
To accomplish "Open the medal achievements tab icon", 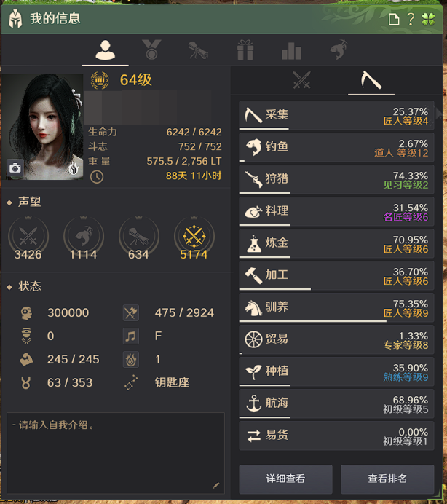I will coord(151,50).
